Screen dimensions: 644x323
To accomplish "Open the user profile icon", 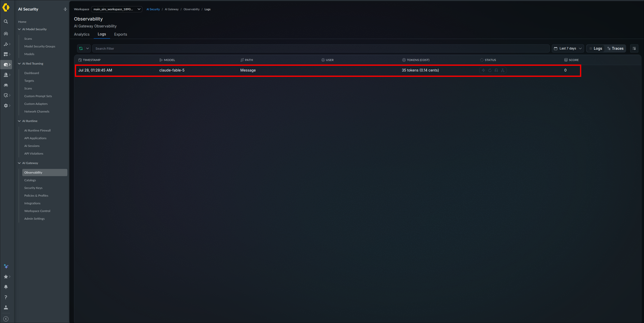I will (6, 308).
